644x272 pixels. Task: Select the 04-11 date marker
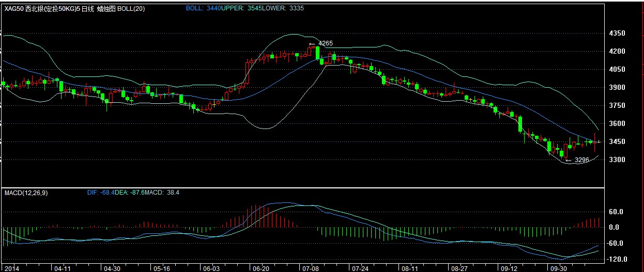coord(62,268)
